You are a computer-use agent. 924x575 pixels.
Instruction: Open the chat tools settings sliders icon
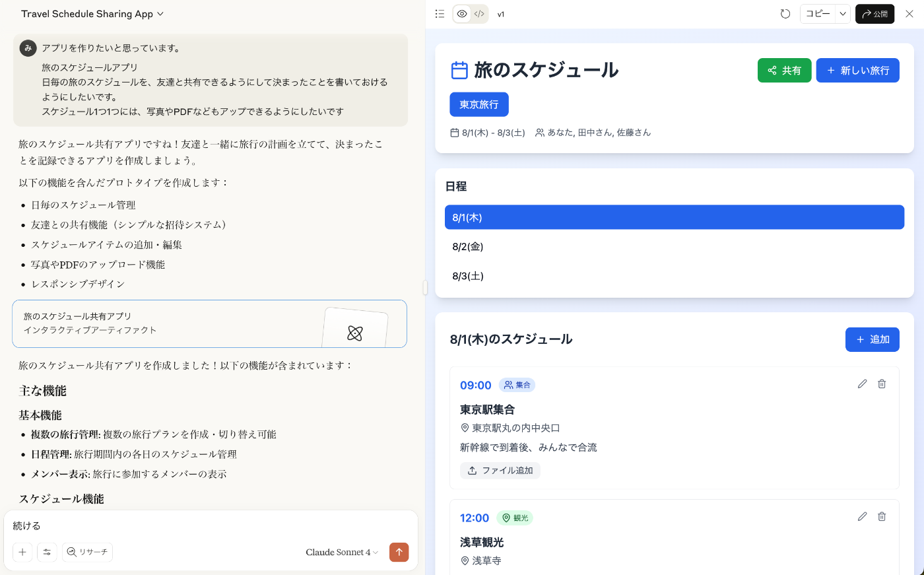point(47,552)
